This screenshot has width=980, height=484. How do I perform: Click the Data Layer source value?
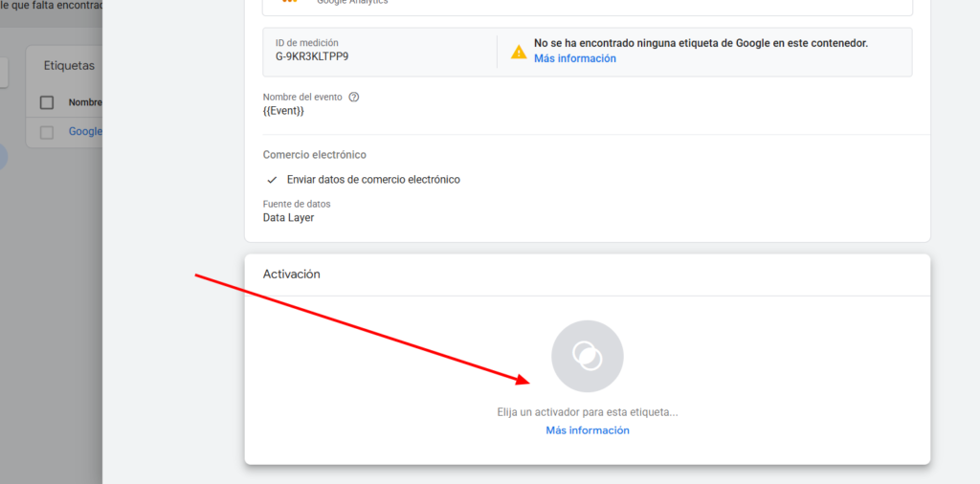pos(288,217)
